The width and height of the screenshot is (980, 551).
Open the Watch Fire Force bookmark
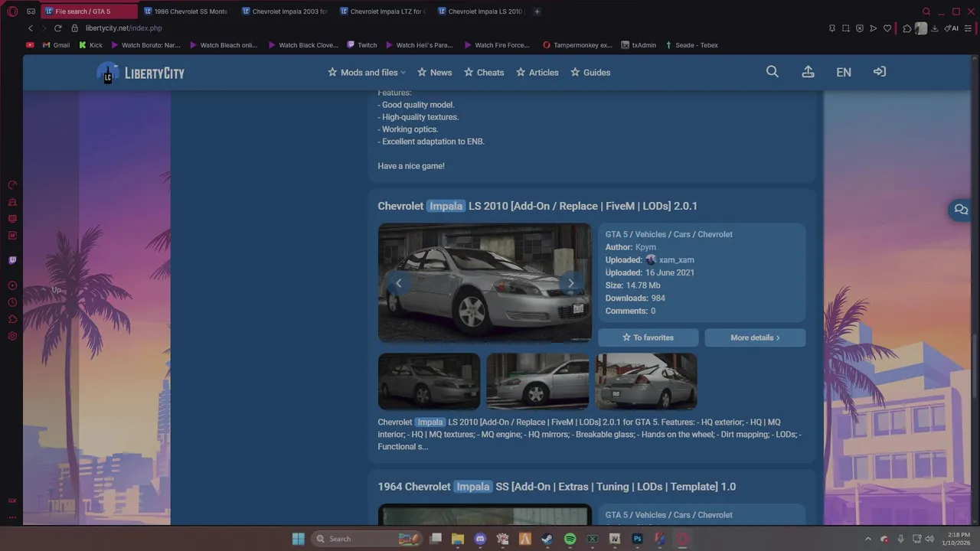coord(496,45)
